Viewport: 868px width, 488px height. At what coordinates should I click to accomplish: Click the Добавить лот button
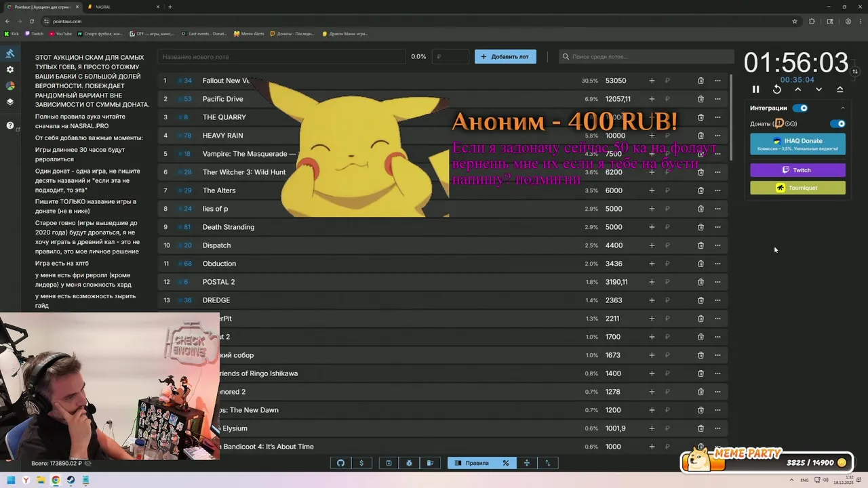tap(505, 57)
